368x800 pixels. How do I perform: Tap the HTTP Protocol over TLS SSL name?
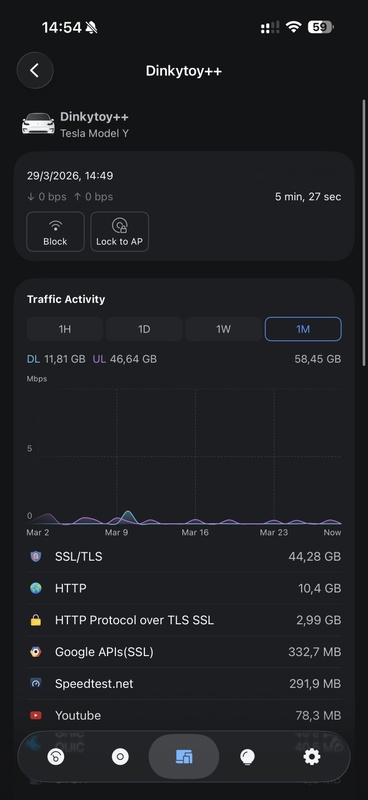click(x=134, y=620)
